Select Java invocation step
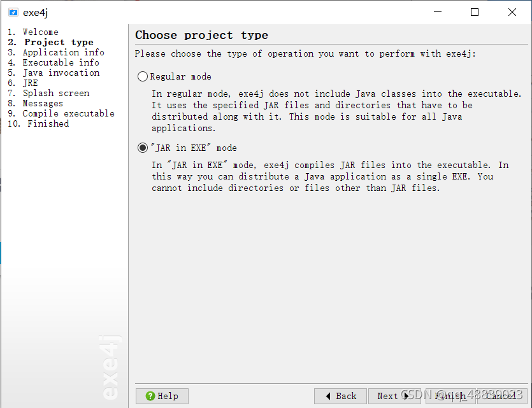 click(61, 73)
